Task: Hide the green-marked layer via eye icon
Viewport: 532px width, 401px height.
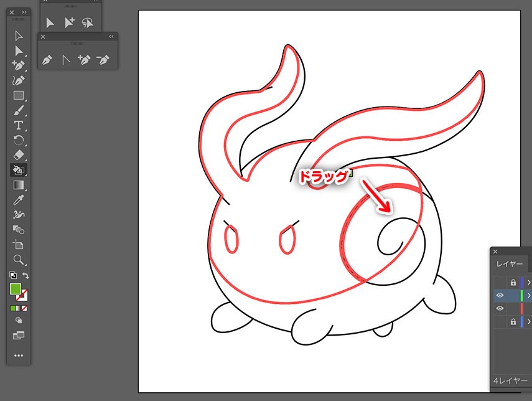Action: pos(500,295)
